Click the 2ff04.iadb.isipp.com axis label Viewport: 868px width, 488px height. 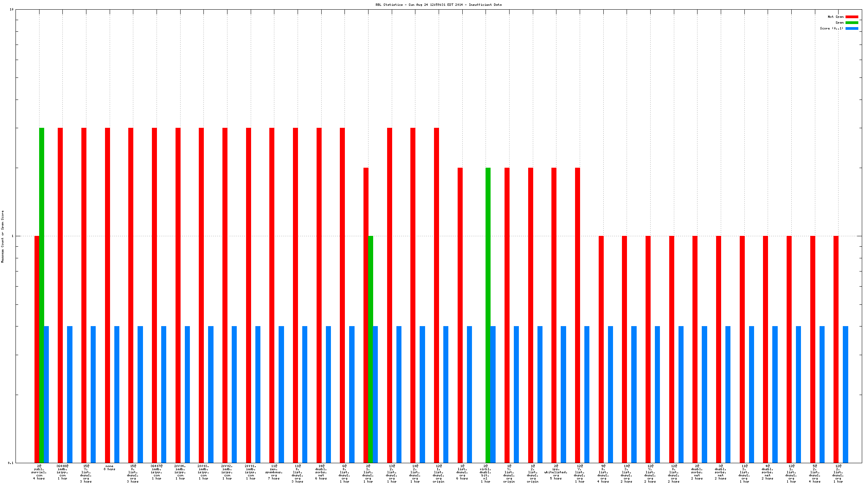pyautogui.click(x=180, y=472)
